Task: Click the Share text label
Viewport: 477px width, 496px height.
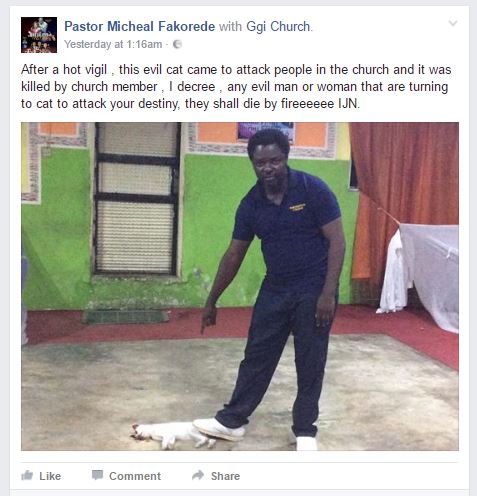Action: (x=225, y=476)
